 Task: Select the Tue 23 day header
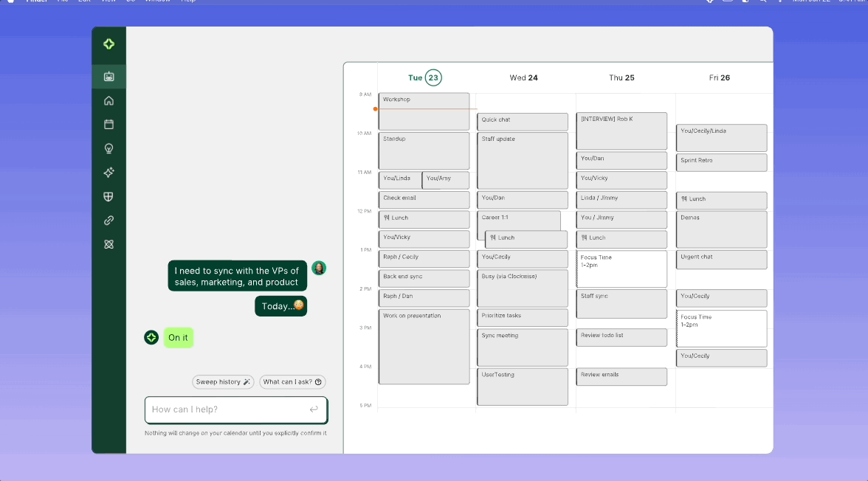424,78
